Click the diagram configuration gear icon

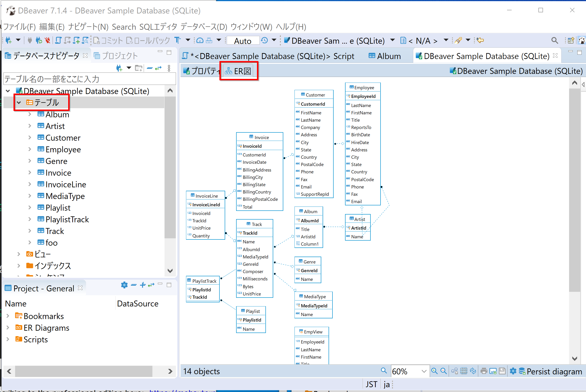[513, 371]
